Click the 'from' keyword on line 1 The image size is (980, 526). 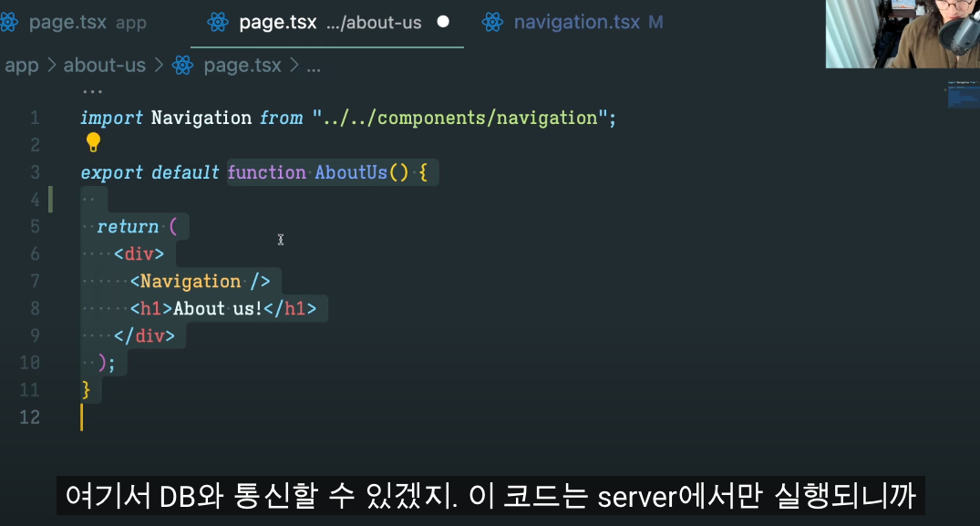click(282, 119)
